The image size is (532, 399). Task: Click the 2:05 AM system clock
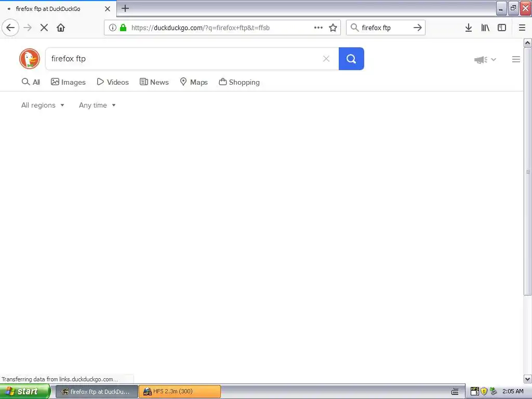click(x=513, y=391)
